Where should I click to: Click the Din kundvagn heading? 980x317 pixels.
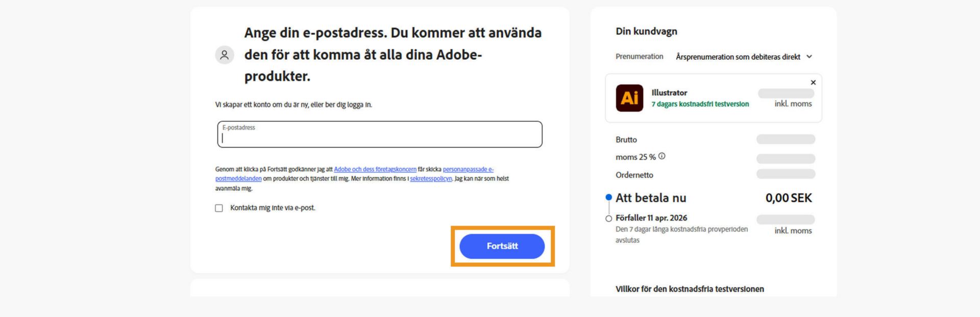(x=646, y=31)
